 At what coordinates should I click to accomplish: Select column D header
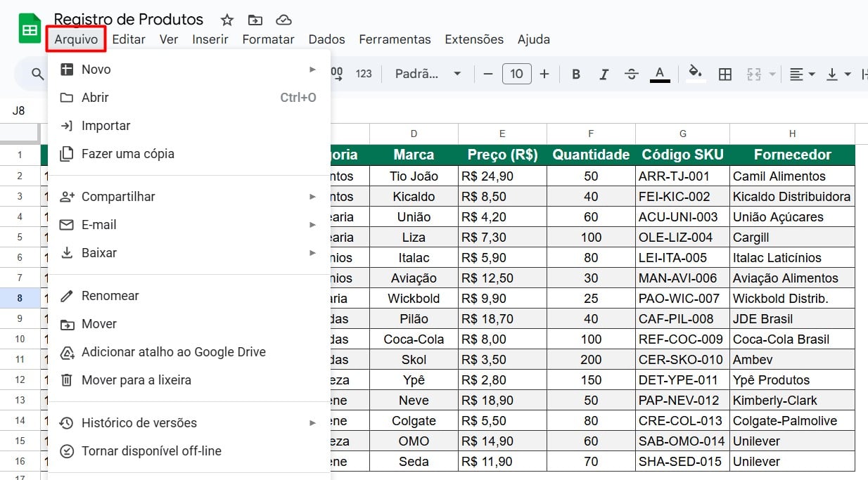click(x=414, y=134)
